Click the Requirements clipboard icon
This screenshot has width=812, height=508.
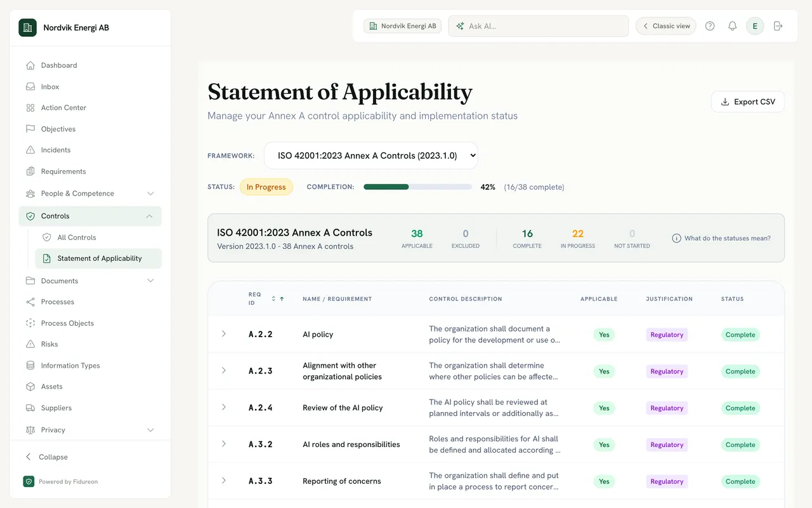pos(30,171)
